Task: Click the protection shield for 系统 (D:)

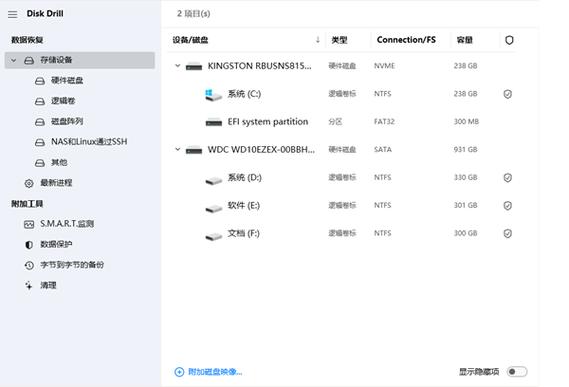Action: [x=508, y=178]
